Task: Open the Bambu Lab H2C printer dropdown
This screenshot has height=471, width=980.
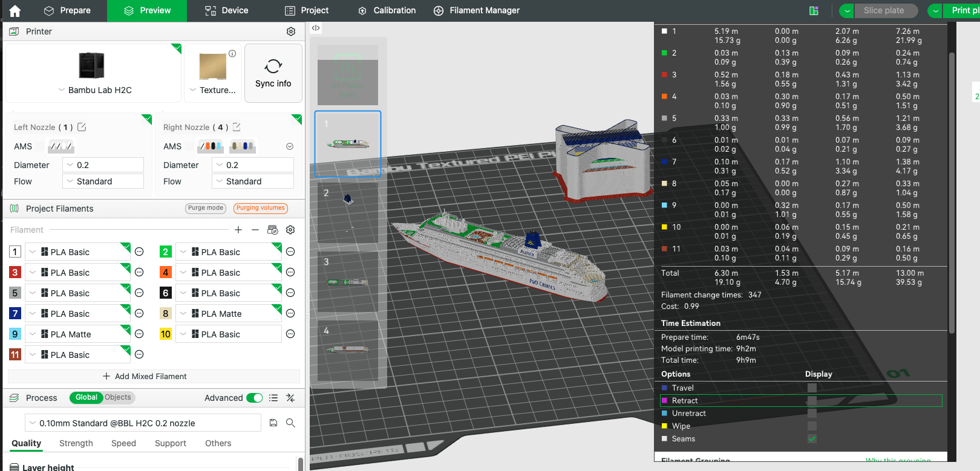Action: (94, 90)
